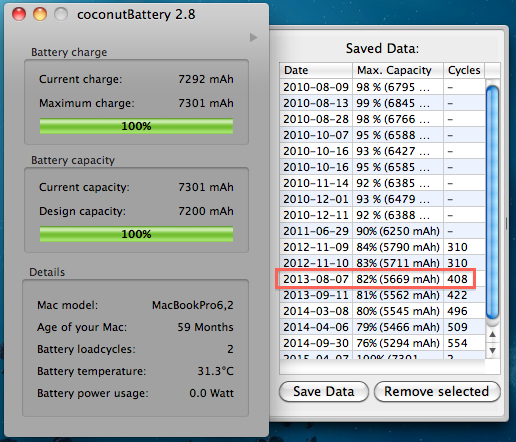Viewport: 516px width, 442px height.
Task: Select the 2014-03-08 saved data row
Action: point(383,311)
